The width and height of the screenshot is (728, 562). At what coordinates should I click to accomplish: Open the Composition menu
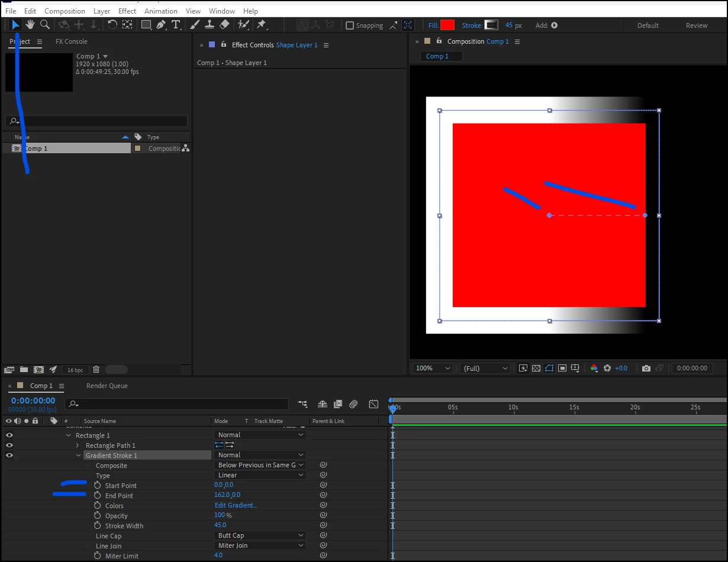coord(65,11)
